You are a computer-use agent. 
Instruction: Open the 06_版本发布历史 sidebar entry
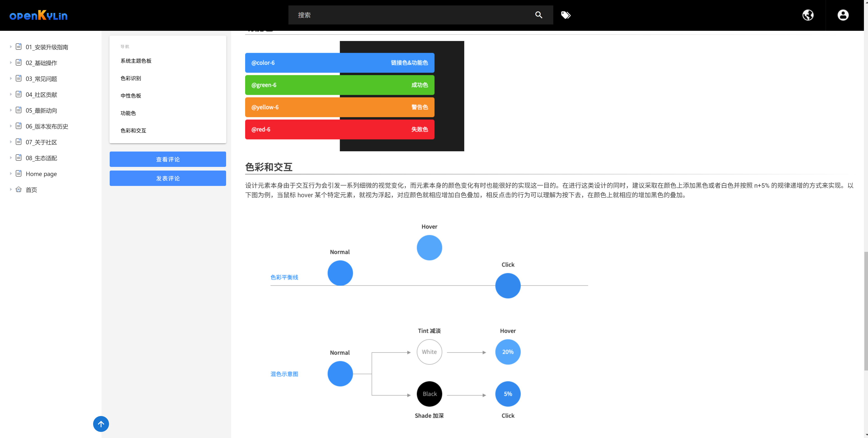(47, 126)
